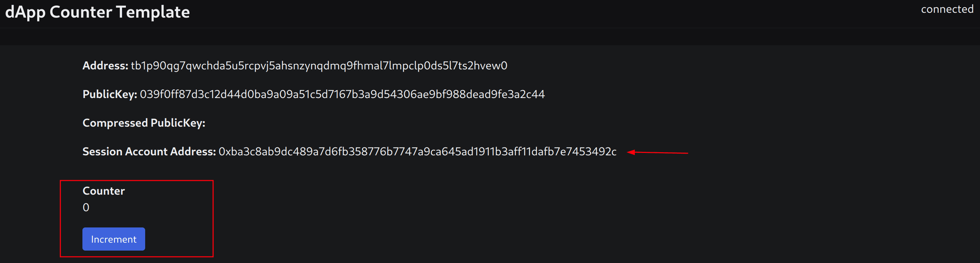
Task: Select the tb1p wallet address value
Action: [319, 66]
